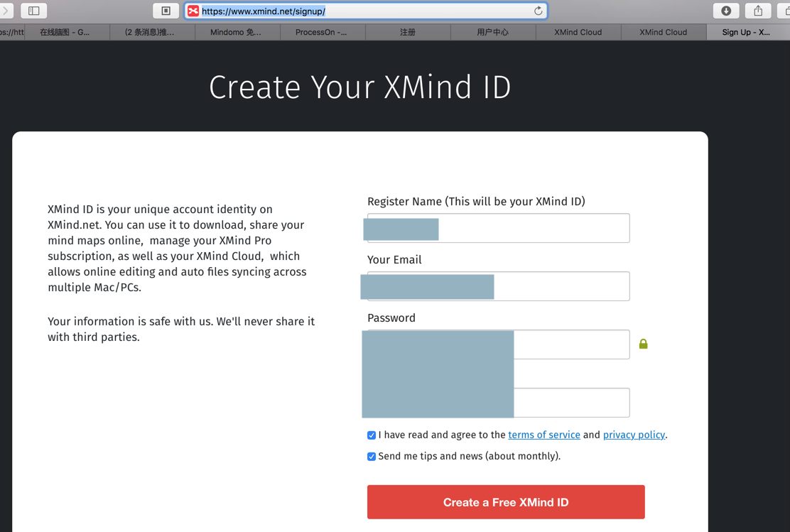The image size is (790, 532).
Task: Click Create a Free XMind ID button
Action: pyautogui.click(x=506, y=501)
